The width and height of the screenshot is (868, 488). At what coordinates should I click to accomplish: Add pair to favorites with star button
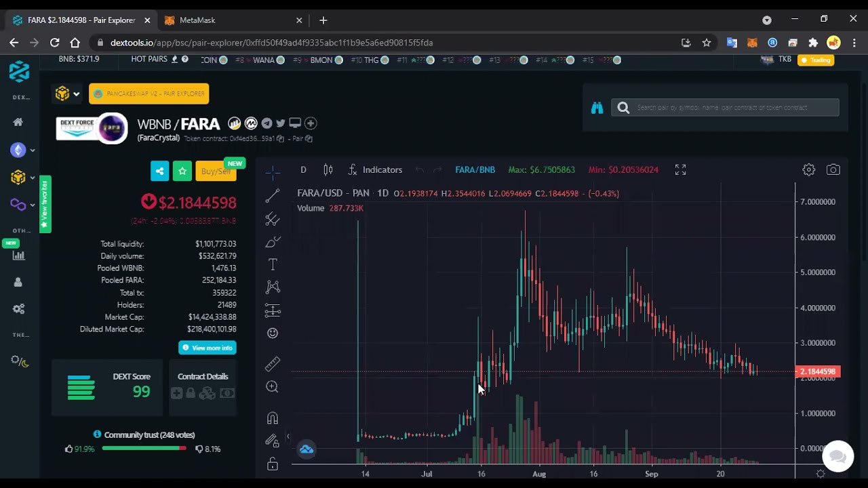point(182,171)
